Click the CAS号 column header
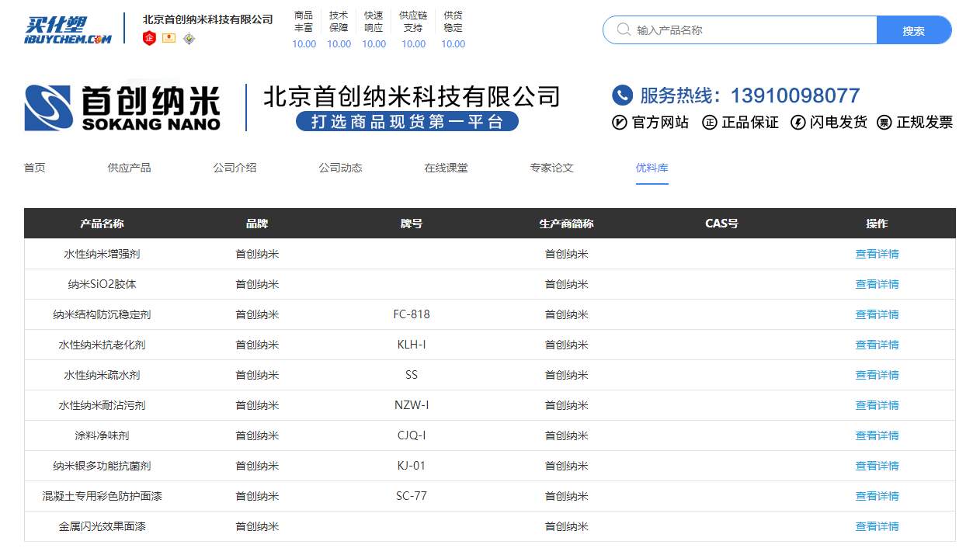Screen dimensions: 980x555 pyautogui.click(x=722, y=224)
